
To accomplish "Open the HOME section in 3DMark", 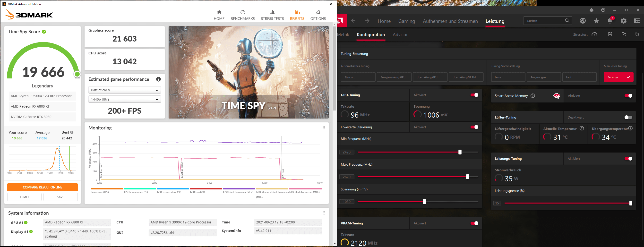I will [x=219, y=15].
